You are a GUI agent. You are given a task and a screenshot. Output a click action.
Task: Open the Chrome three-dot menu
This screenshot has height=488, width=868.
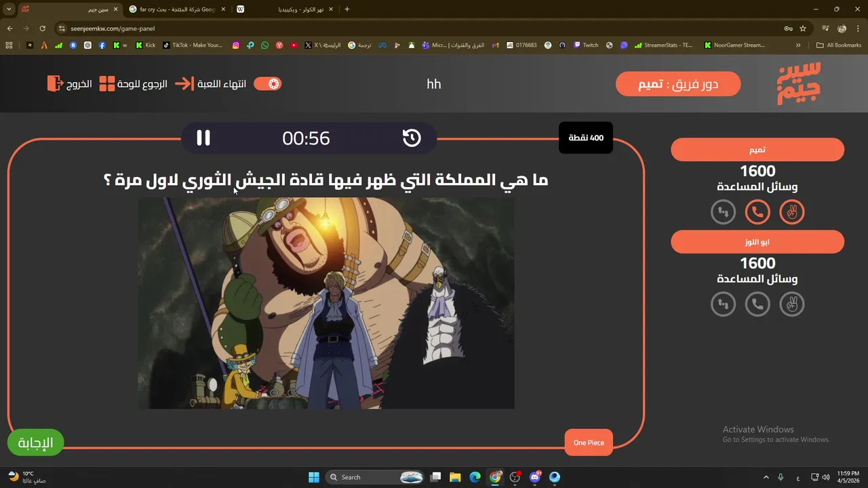(858, 28)
